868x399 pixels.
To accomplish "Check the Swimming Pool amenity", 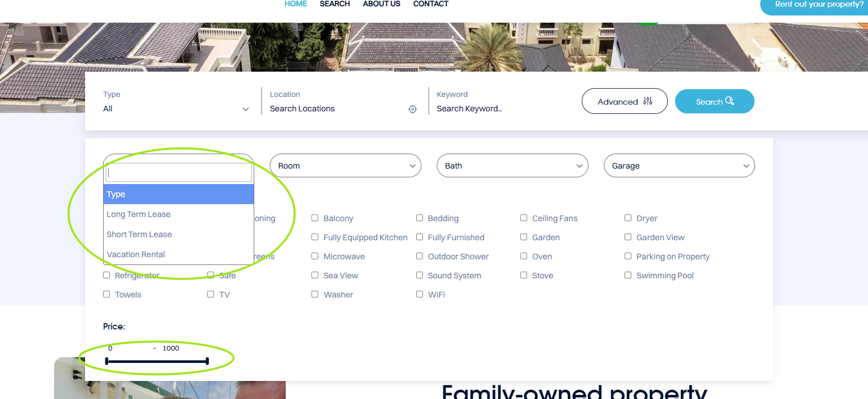I will (628, 275).
